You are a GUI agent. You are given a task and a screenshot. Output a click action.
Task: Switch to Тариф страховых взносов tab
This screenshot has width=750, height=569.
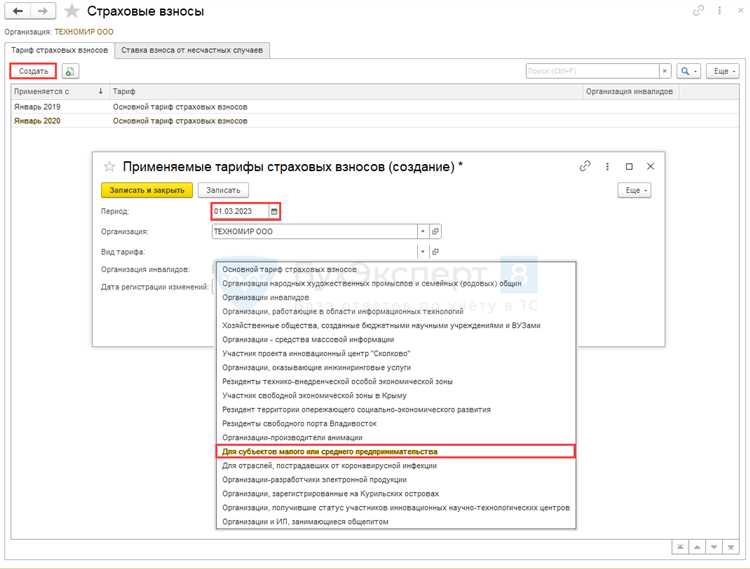60,50
